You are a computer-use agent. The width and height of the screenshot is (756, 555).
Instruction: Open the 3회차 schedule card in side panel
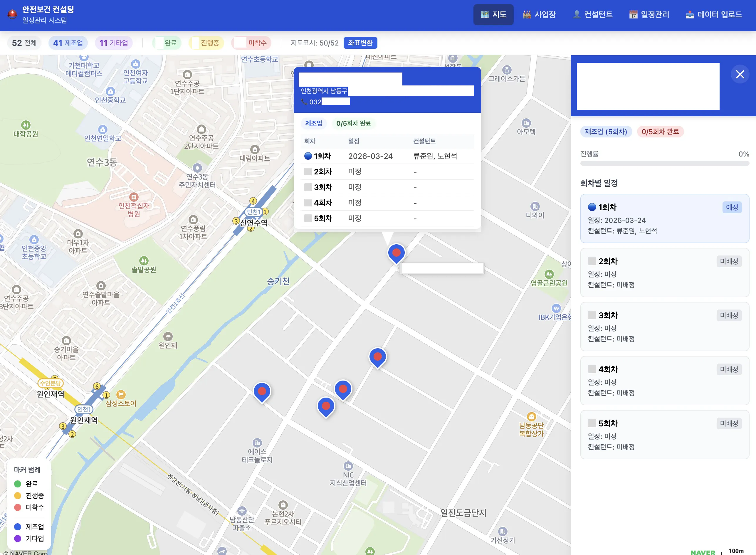click(x=665, y=327)
